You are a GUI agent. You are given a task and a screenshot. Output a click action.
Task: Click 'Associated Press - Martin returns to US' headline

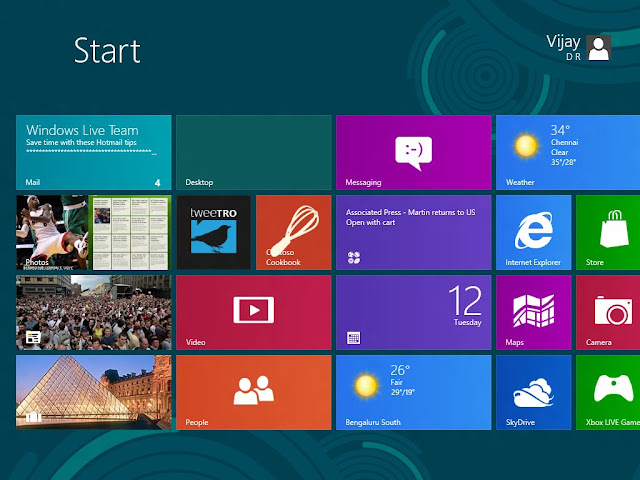411,212
